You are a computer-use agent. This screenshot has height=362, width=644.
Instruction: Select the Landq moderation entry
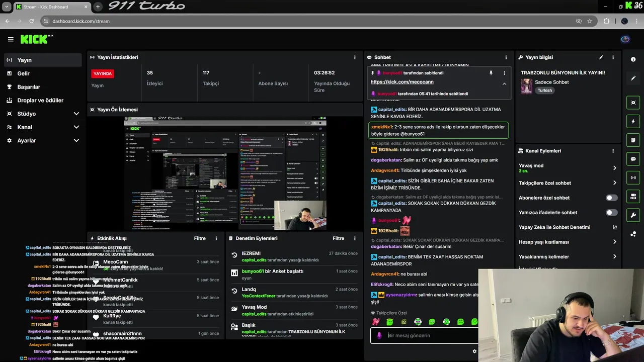[x=294, y=293]
